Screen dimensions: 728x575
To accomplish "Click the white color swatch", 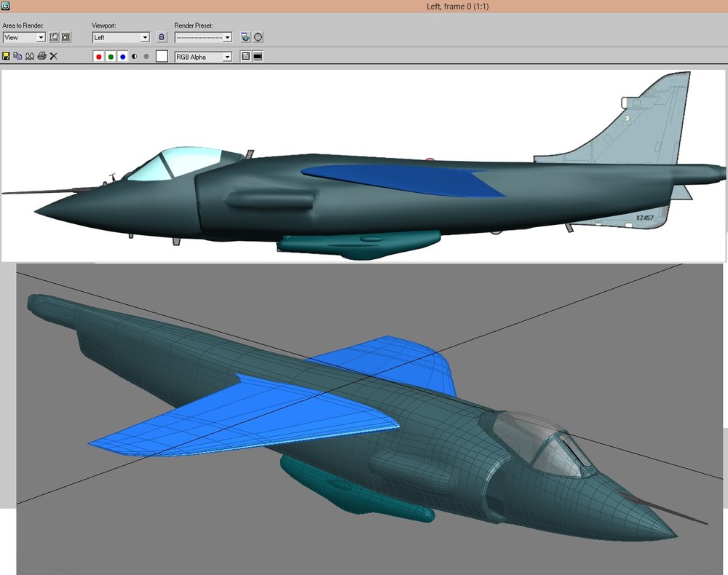I will [162, 56].
